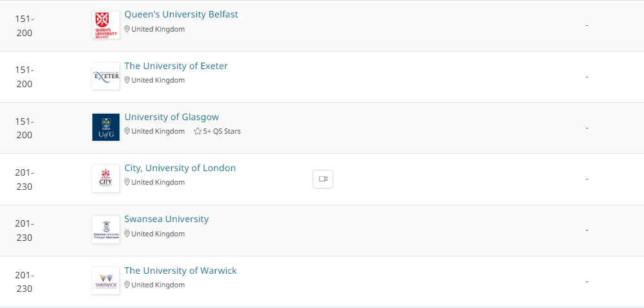Open The University of Exeter link
Screen dimensions: 644x308
coord(176,66)
